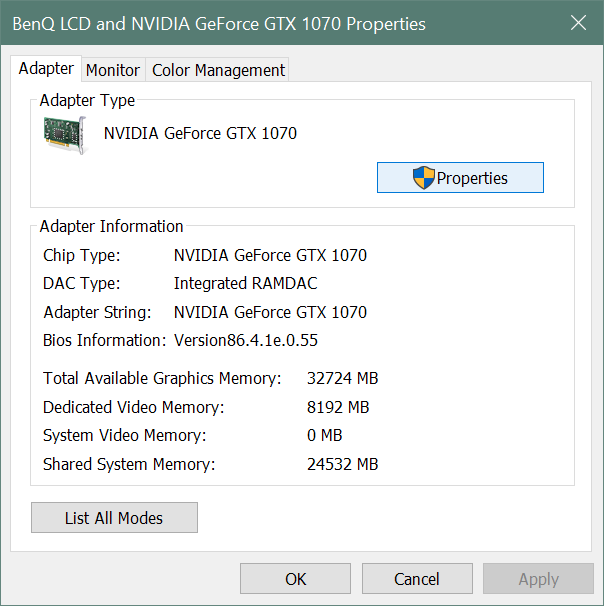Click the Dedicated Video Memory label
The height and width of the screenshot is (606, 604).
pyautogui.click(x=133, y=407)
